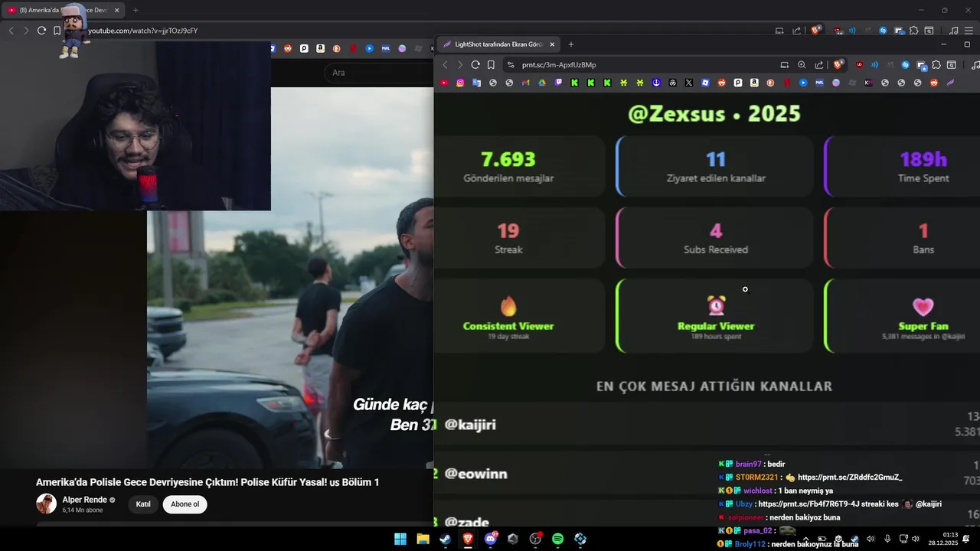Image resolution: width=980 pixels, height=551 pixels.
Task: Open Discord from the taskbar
Action: coord(491,539)
